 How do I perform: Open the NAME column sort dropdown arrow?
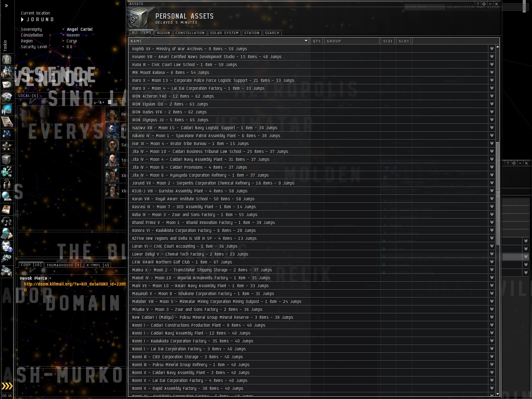[306, 41]
